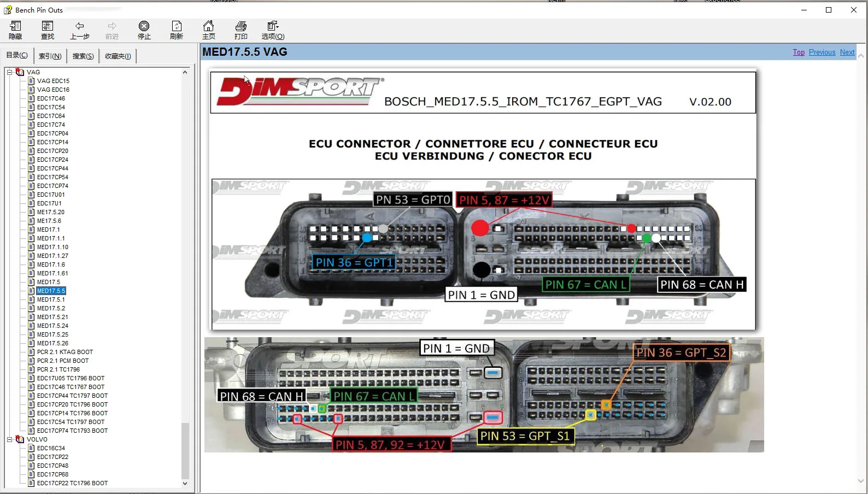Viewport: 868px width, 494px height.
Task: Select Volvo EDC16C34 in the tree
Action: [51, 448]
